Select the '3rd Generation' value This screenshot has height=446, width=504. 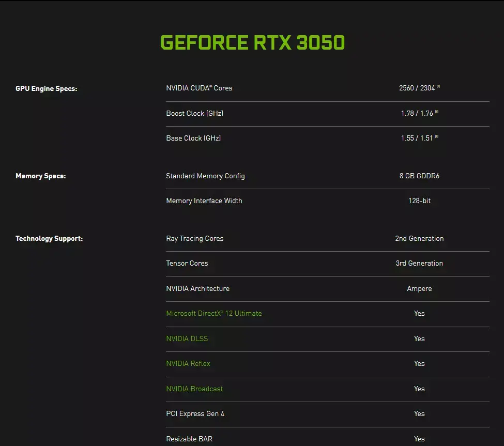[419, 263]
